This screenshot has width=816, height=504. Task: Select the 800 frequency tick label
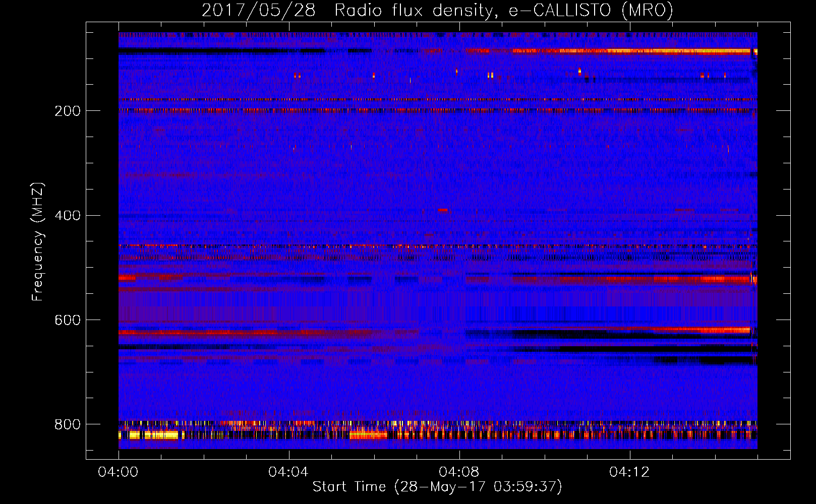pyautogui.click(x=68, y=425)
